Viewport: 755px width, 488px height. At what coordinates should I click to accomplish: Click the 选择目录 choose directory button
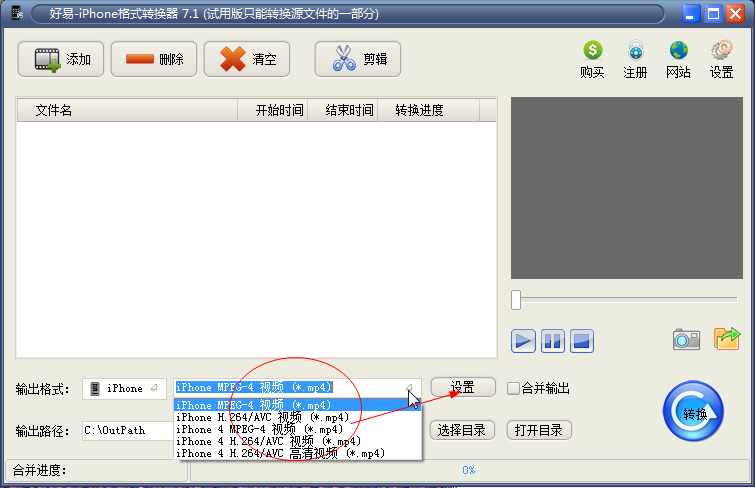(462, 430)
